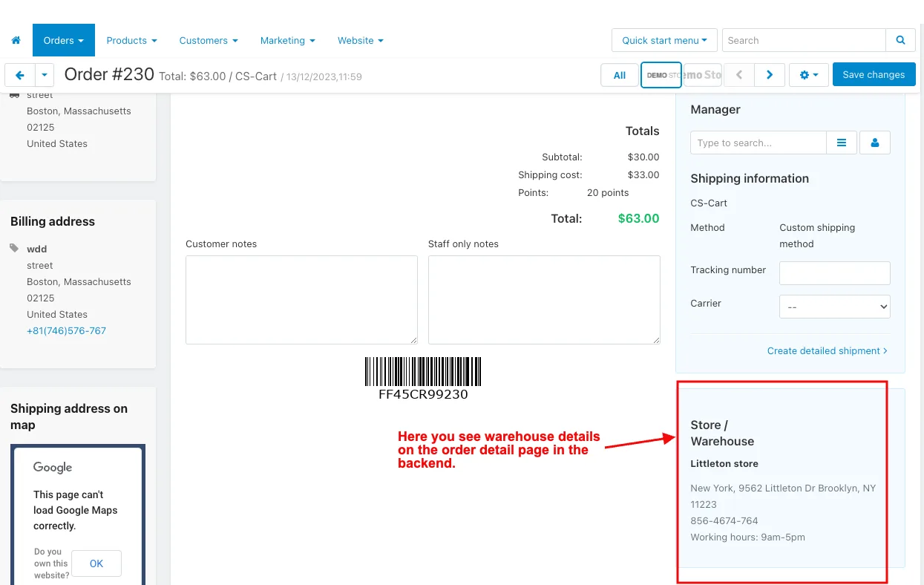Click the Shipping address on map heading
Screen dimensions: 924x585
(x=69, y=416)
